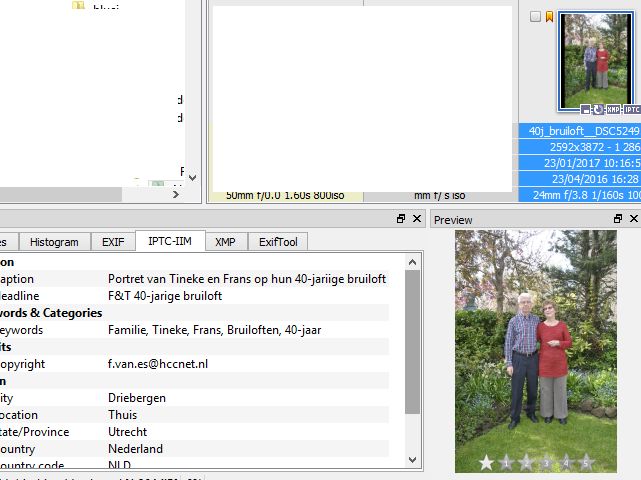Viewport: 641px width, 480px height.
Task: Float the info panel with undock icon
Action: coord(401,219)
